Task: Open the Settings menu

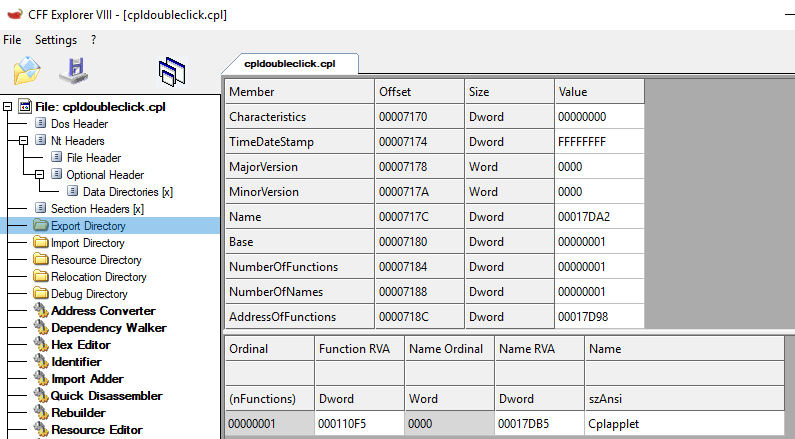Action: (x=56, y=40)
